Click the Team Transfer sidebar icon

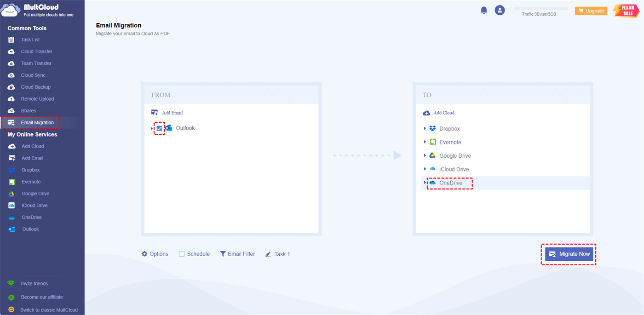tap(11, 63)
